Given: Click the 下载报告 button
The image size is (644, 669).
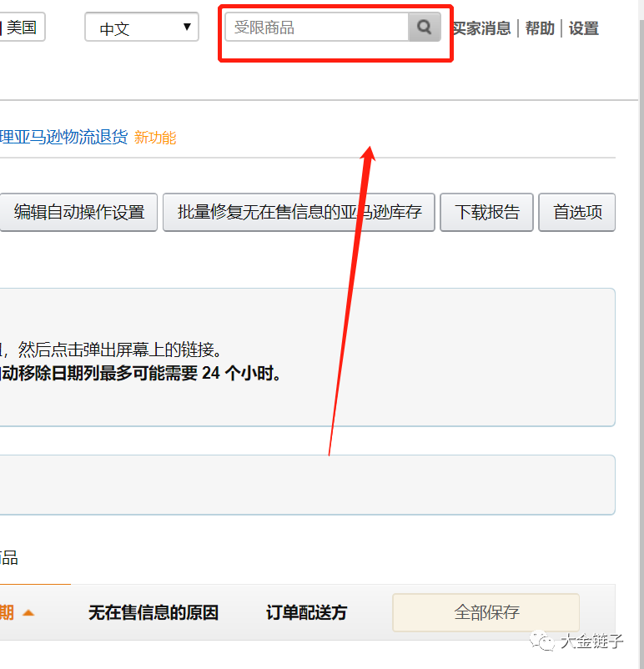Looking at the screenshot, I should [486, 212].
